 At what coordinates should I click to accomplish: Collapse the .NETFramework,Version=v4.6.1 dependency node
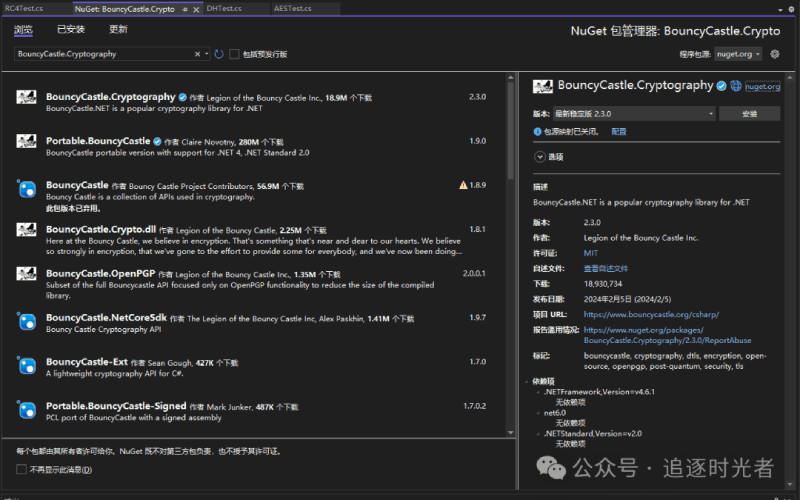[x=538, y=392]
